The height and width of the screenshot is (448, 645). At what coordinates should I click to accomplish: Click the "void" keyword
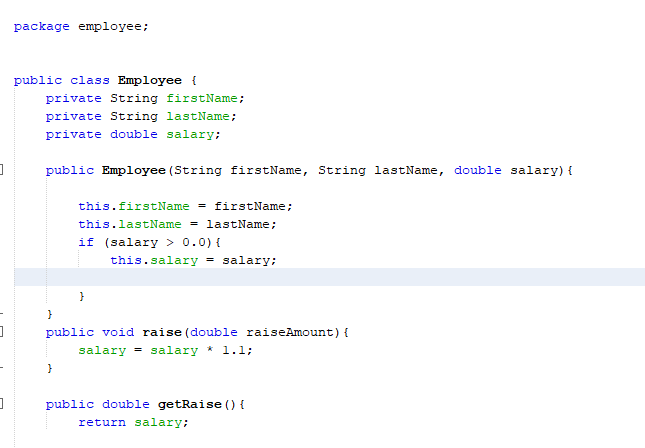pos(118,332)
